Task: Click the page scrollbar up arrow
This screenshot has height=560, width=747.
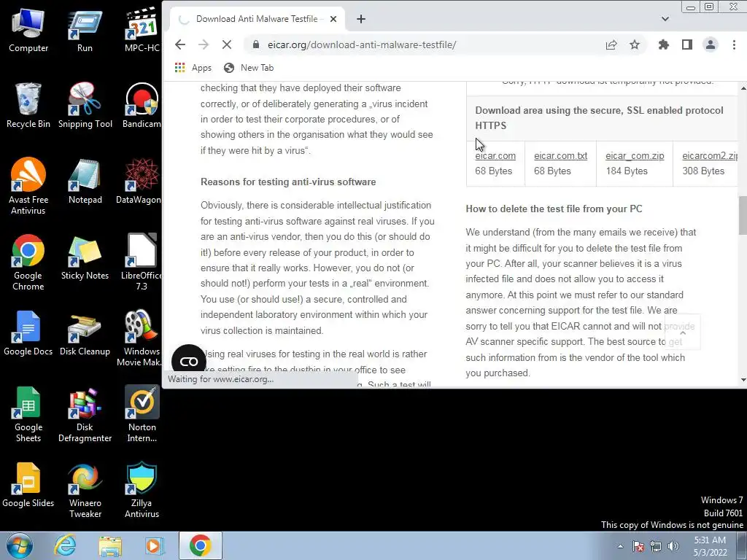Action: tap(743, 88)
